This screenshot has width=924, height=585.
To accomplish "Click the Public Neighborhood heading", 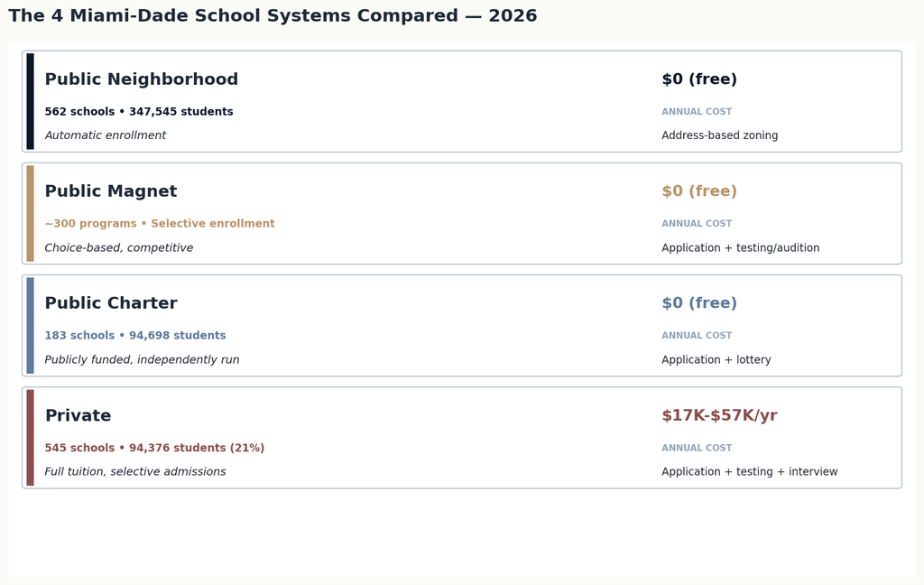I will [x=142, y=79].
